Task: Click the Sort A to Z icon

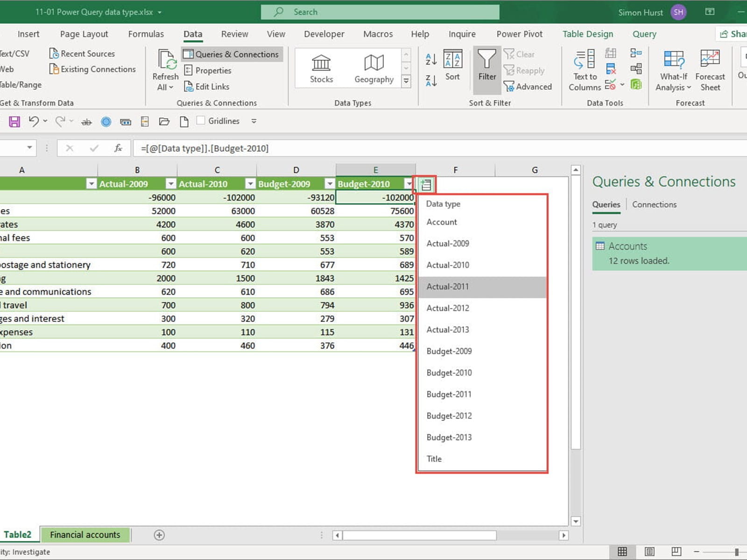Action: point(431,60)
